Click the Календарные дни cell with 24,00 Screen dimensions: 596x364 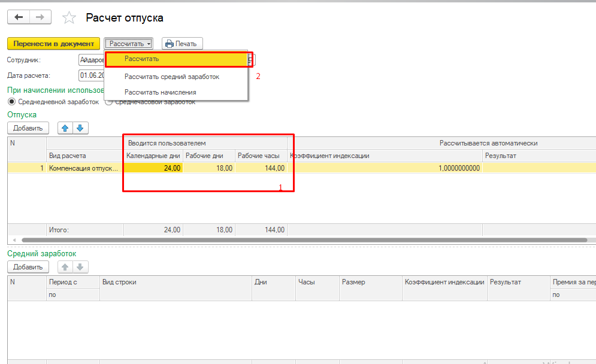[153, 168]
